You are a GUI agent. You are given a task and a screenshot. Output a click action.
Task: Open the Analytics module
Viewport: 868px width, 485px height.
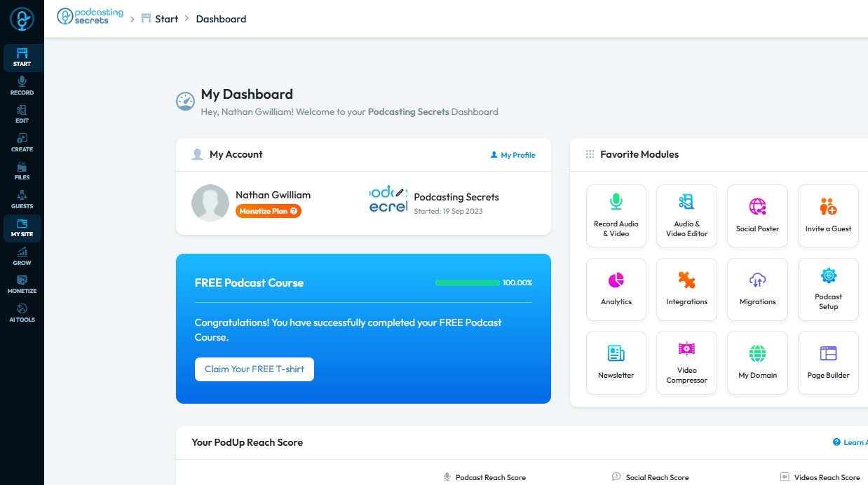click(616, 289)
